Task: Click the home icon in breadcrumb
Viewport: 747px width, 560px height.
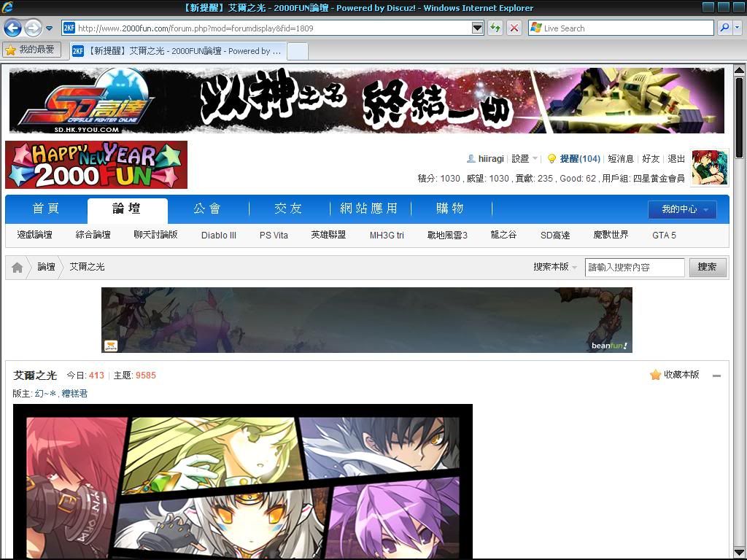Action: (17, 268)
